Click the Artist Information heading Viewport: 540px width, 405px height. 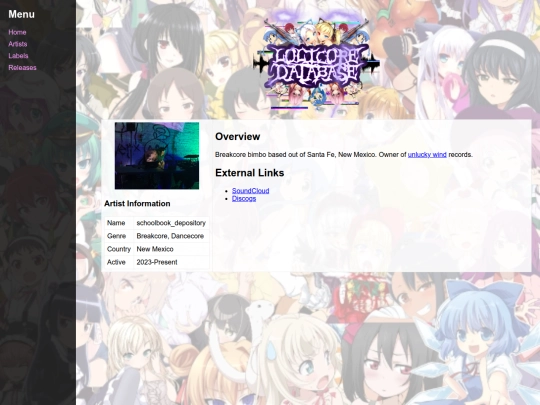pyautogui.click(x=137, y=204)
